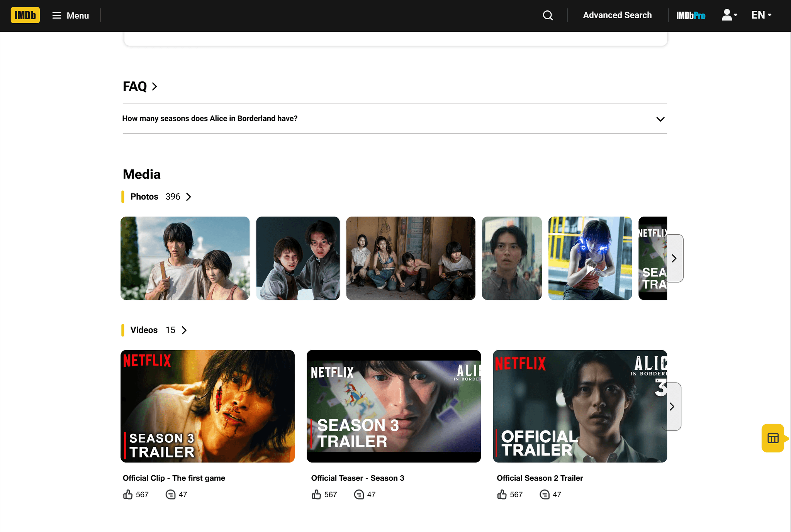This screenshot has height=532, width=791.
Task: Like the Official Season 2 Trailer
Action: click(x=502, y=495)
